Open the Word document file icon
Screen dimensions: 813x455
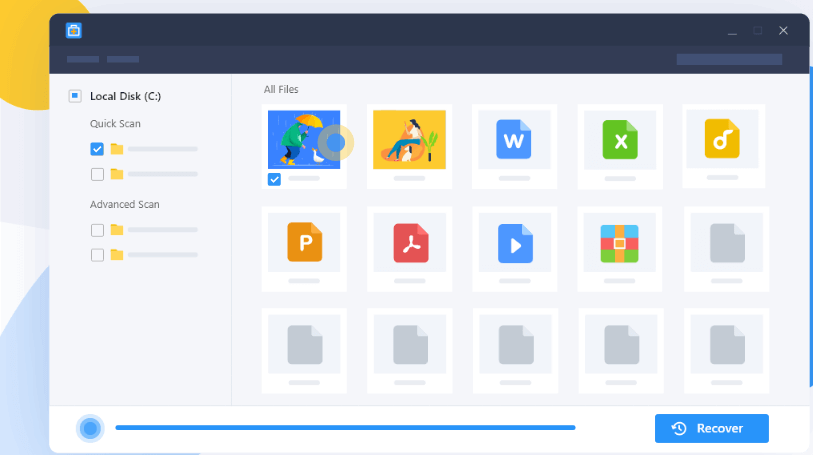pyautogui.click(x=513, y=139)
